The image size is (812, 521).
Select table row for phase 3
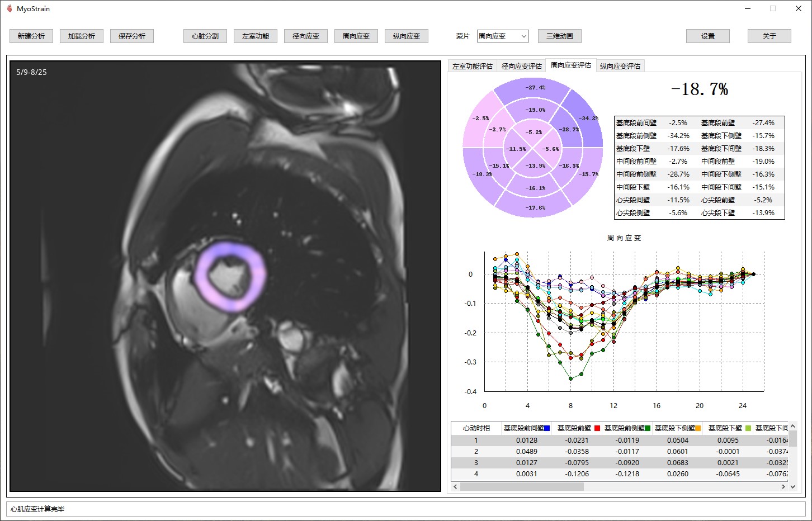coord(620,463)
